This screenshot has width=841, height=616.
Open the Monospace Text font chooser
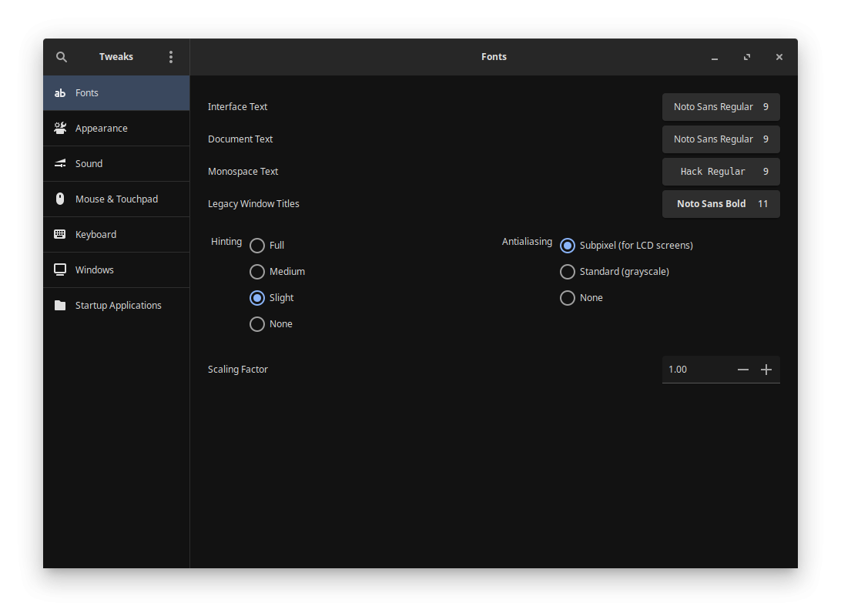pos(720,172)
